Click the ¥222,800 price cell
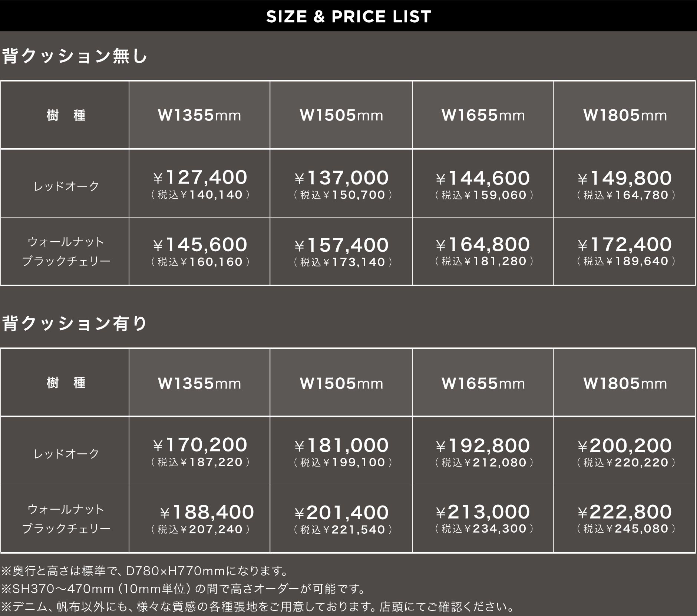Viewport: 697px width, 616px height. coord(625,519)
